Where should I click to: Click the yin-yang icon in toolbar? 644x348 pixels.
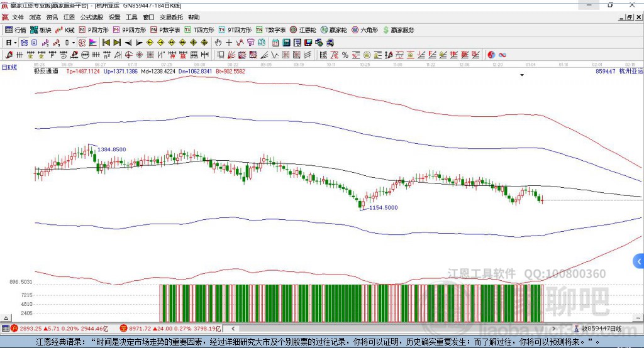pos(491,55)
